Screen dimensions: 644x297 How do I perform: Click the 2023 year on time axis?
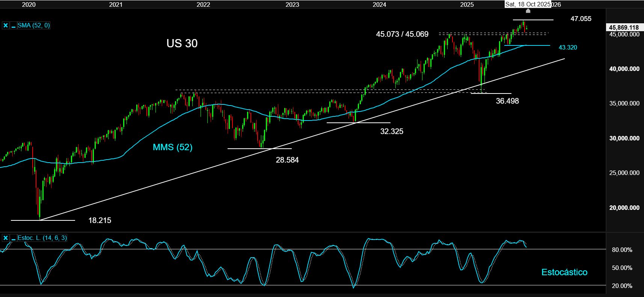[292, 5]
